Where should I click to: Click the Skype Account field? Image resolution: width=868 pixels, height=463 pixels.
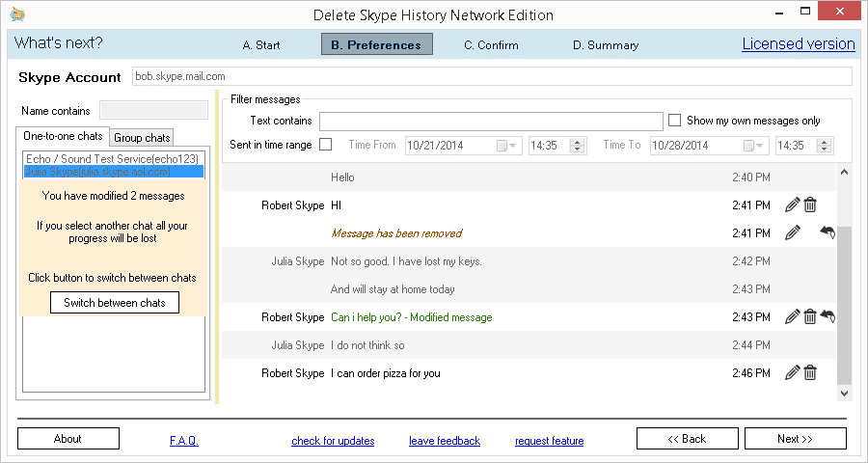point(492,76)
